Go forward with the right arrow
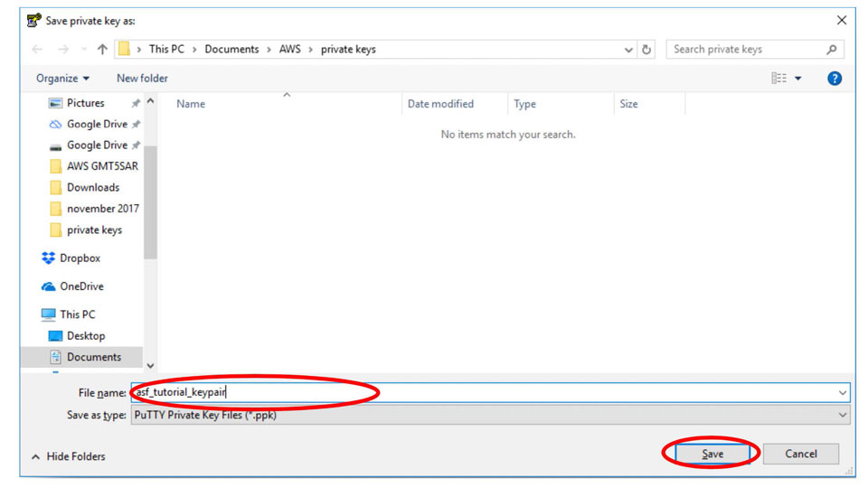868x497 pixels. point(63,50)
